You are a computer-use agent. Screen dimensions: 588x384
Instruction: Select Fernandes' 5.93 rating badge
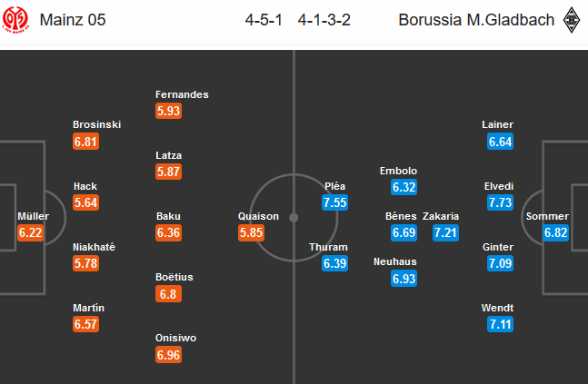[168, 111]
